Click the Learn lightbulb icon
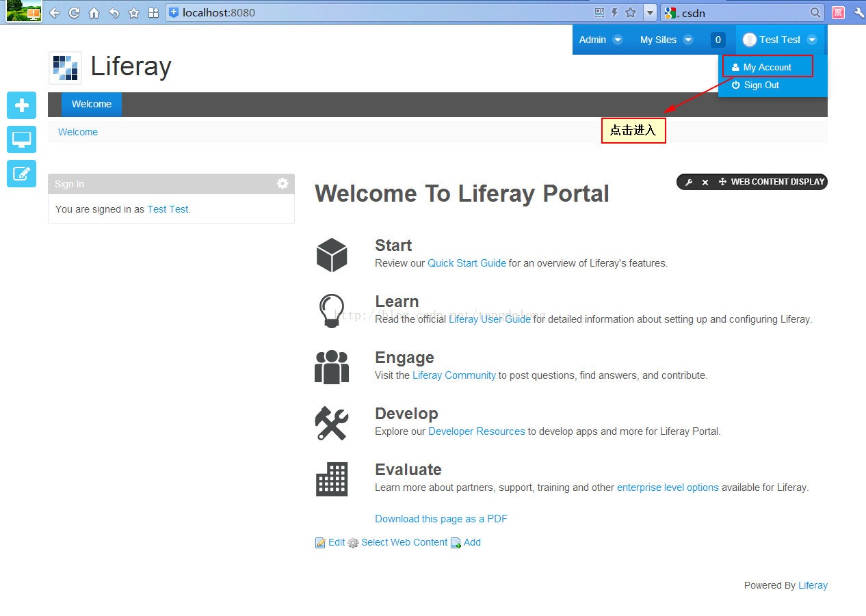 332,310
